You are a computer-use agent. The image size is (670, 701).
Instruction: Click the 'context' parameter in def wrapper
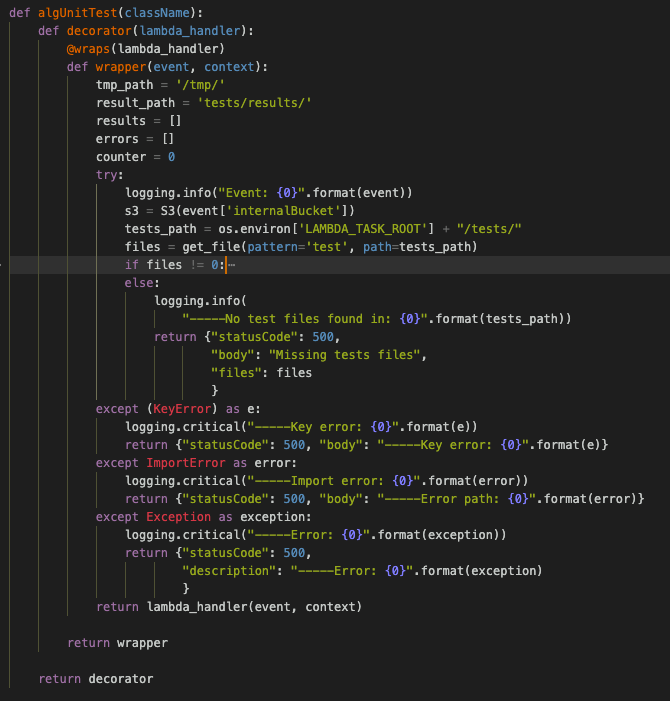[229, 67]
